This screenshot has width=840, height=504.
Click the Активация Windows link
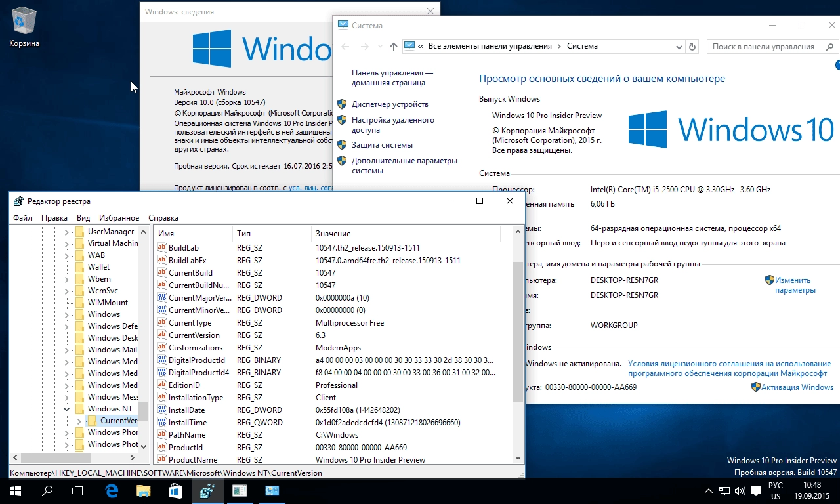click(x=797, y=387)
